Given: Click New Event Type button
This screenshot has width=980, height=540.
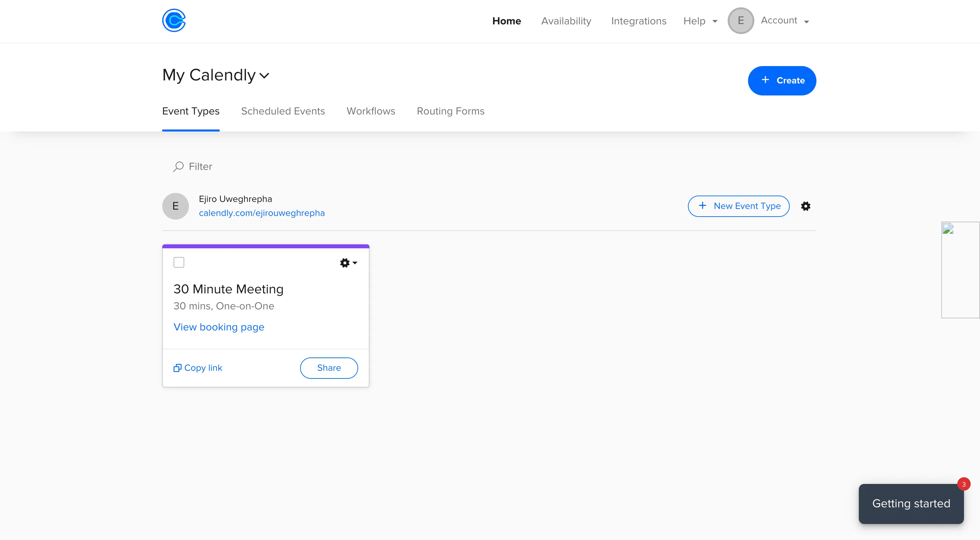Looking at the screenshot, I should (x=738, y=206).
